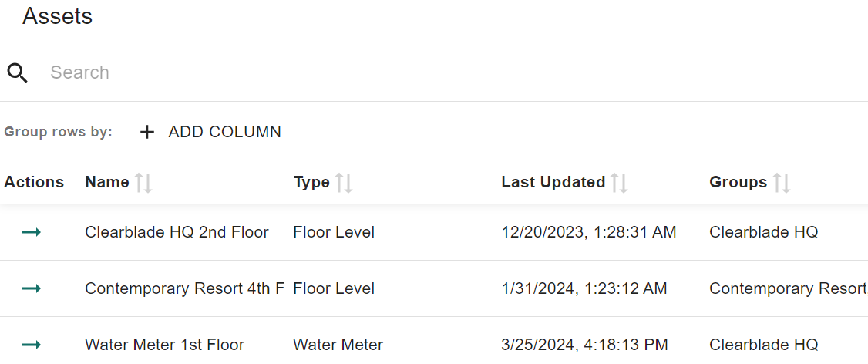Click the Last Updated header label
The image size is (868, 364).
click(x=553, y=183)
